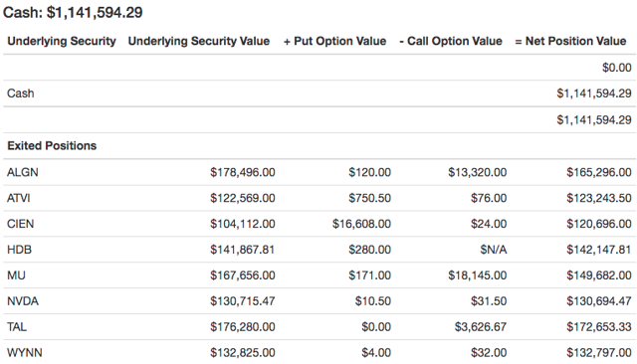The image size is (637, 364).
Task: Click NVDA put option value $10.50
Action: [x=373, y=301]
